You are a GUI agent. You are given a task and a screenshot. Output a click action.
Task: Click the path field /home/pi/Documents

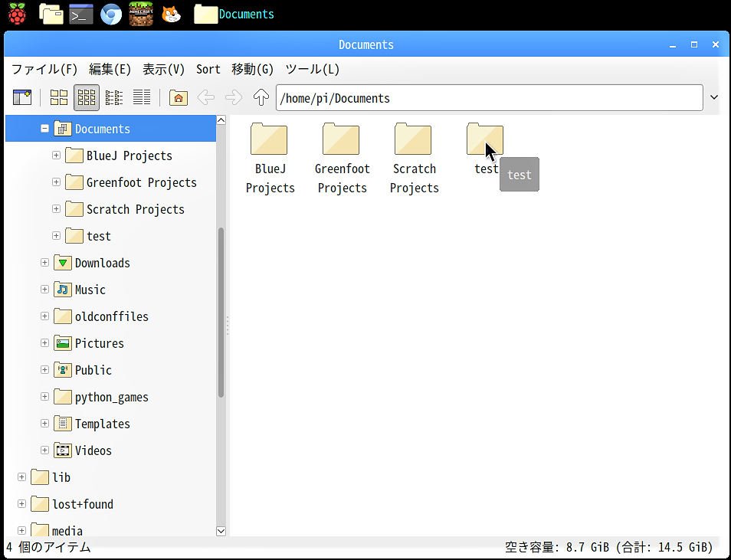click(x=489, y=98)
